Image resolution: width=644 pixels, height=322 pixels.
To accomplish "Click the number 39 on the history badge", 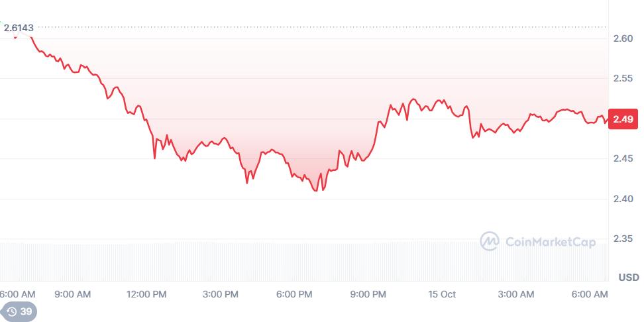I will point(26,311).
